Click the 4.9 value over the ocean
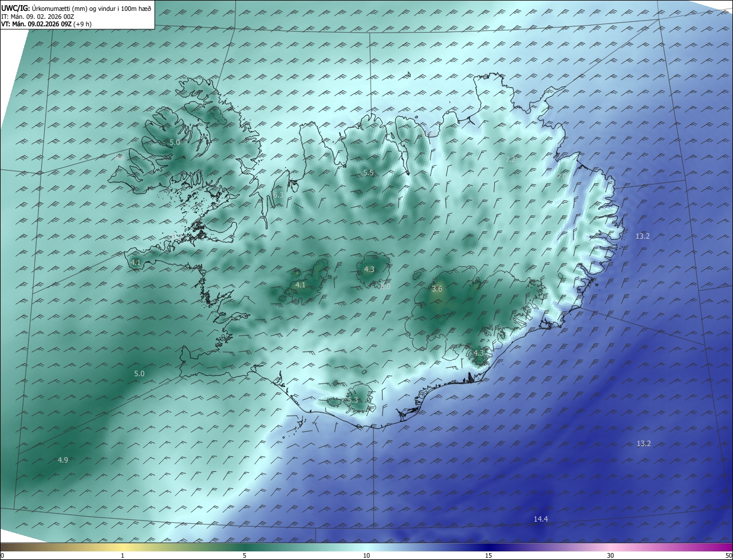The image size is (733, 560). [63, 460]
